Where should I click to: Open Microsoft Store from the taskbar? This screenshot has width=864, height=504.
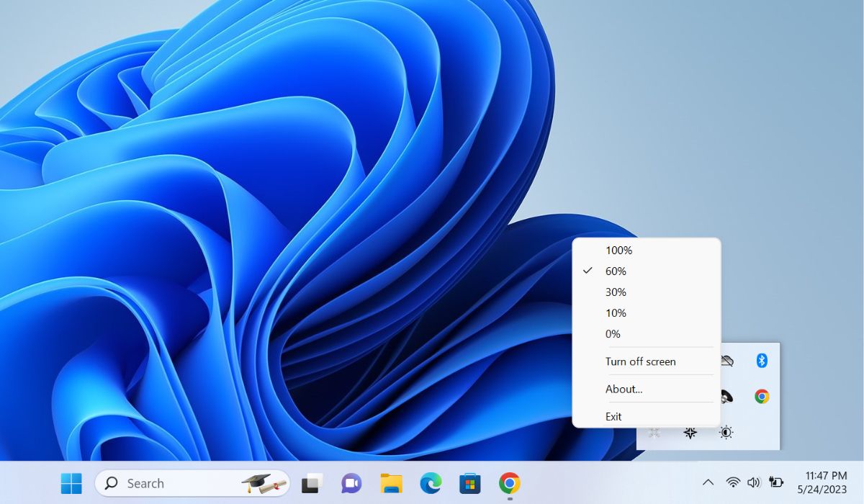click(470, 483)
